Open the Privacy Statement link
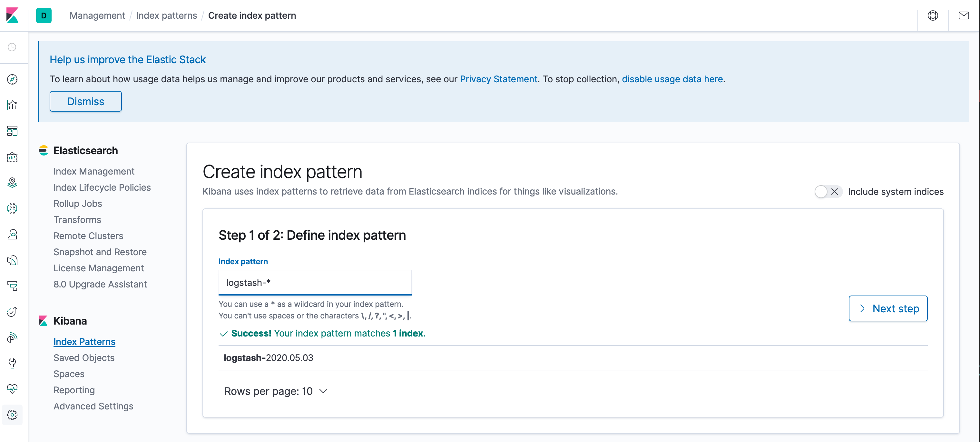Image resolution: width=980 pixels, height=442 pixels. coord(498,79)
